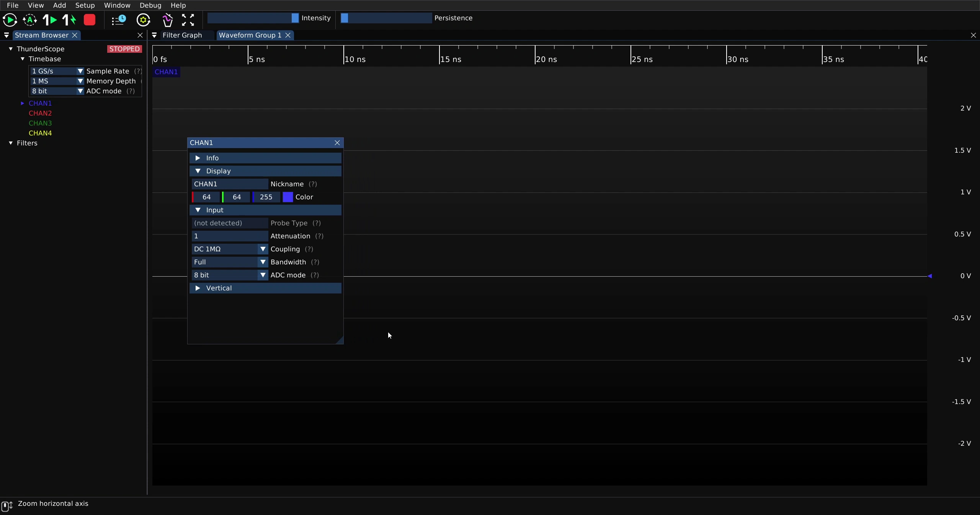Open the Bandwidth dropdown set to Full

click(x=230, y=262)
